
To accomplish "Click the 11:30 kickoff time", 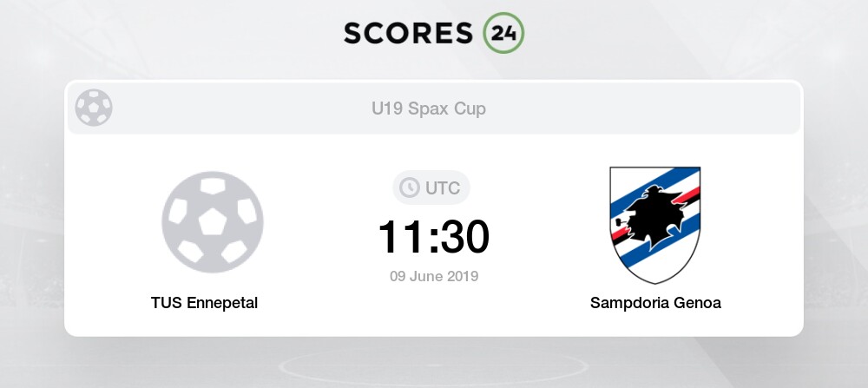I will 433,238.
